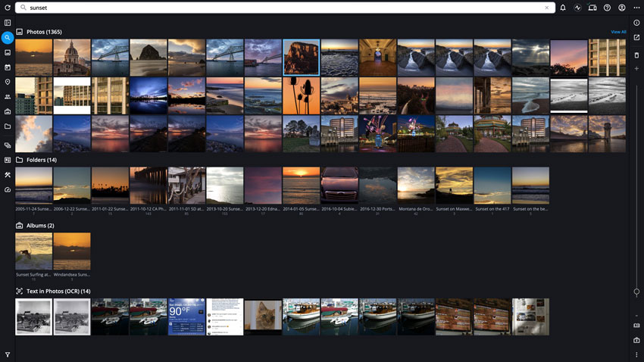
Task: Open the Sunset on Maxwe... folder
Action: tap(454, 186)
